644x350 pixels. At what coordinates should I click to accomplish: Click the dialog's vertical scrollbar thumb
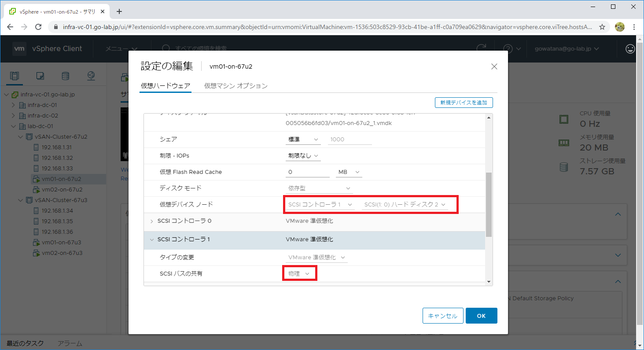click(489, 204)
